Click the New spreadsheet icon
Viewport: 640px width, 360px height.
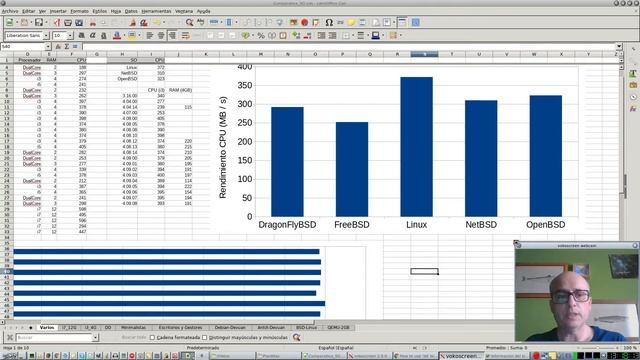tap(9, 22)
